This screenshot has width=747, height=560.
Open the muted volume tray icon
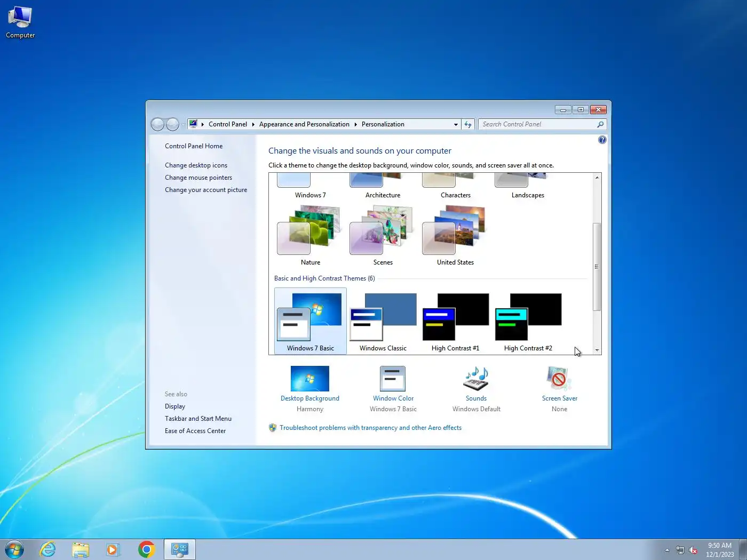click(693, 550)
